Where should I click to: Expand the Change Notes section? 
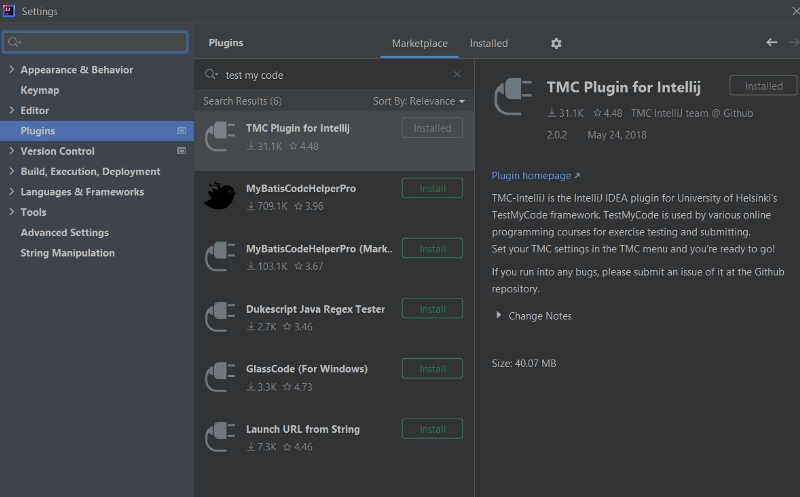coord(500,316)
